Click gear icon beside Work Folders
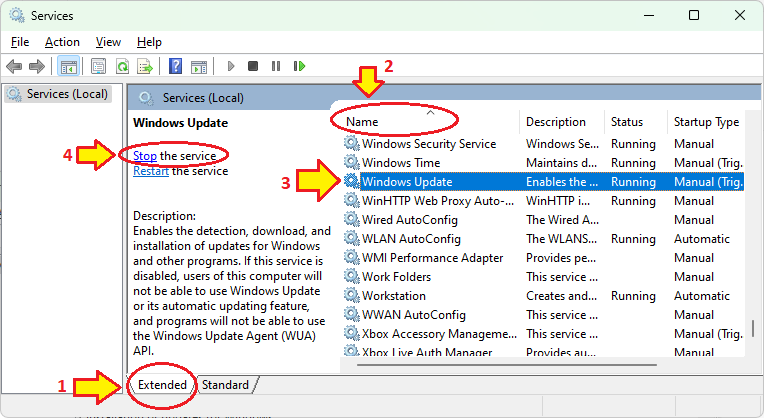765x418 pixels. [x=351, y=276]
